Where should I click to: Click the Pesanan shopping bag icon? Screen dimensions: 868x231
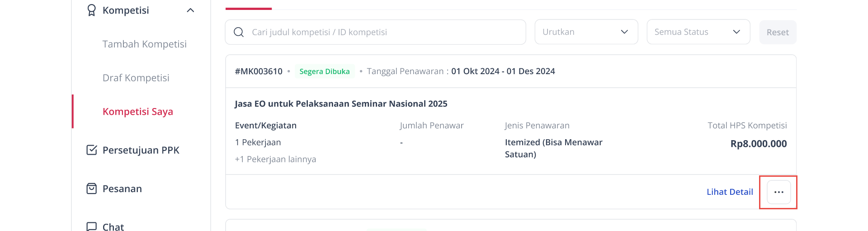tap(91, 189)
